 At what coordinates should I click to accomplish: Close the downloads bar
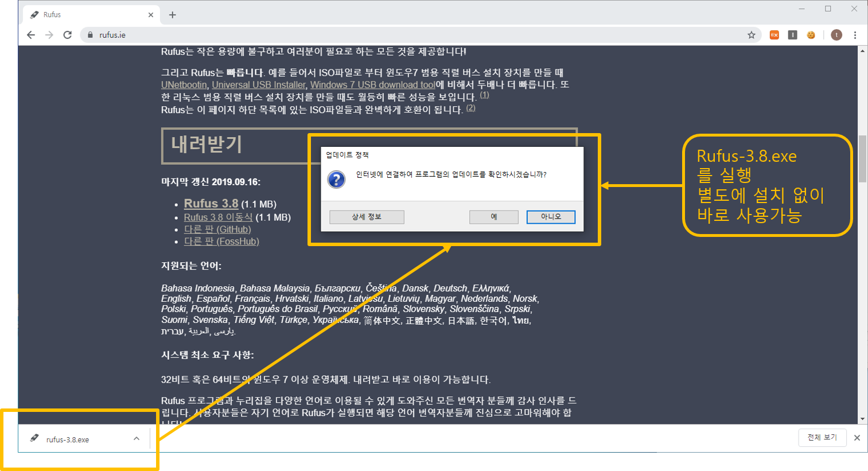tap(857, 438)
